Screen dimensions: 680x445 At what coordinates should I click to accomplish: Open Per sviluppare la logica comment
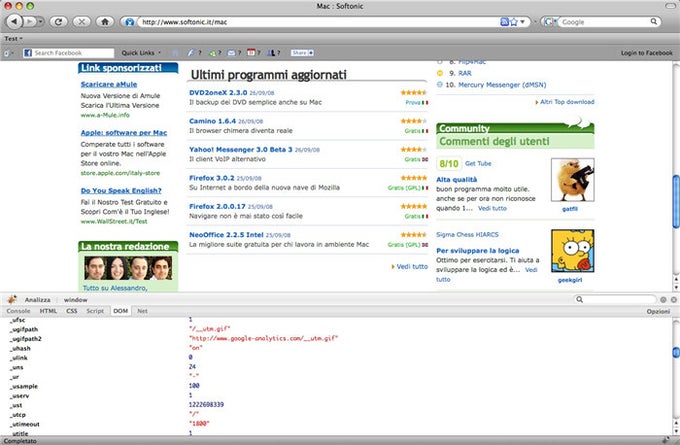(477, 250)
